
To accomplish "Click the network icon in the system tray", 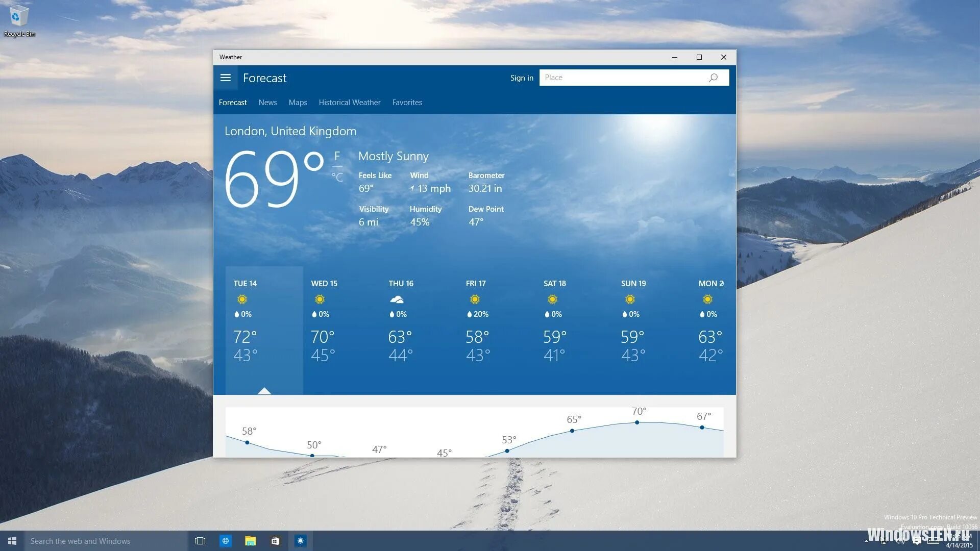I will 884,541.
